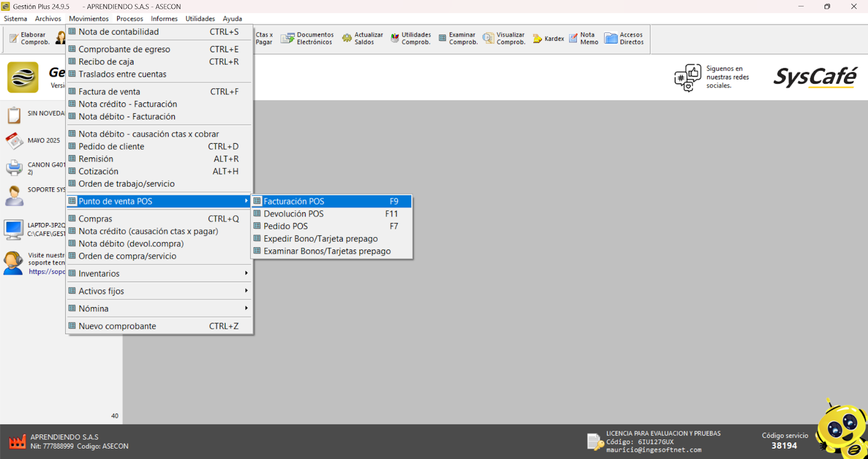Image resolution: width=868 pixels, height=459 pixels.
Task: Click the support https link
Action: click(x=47, y=271)
